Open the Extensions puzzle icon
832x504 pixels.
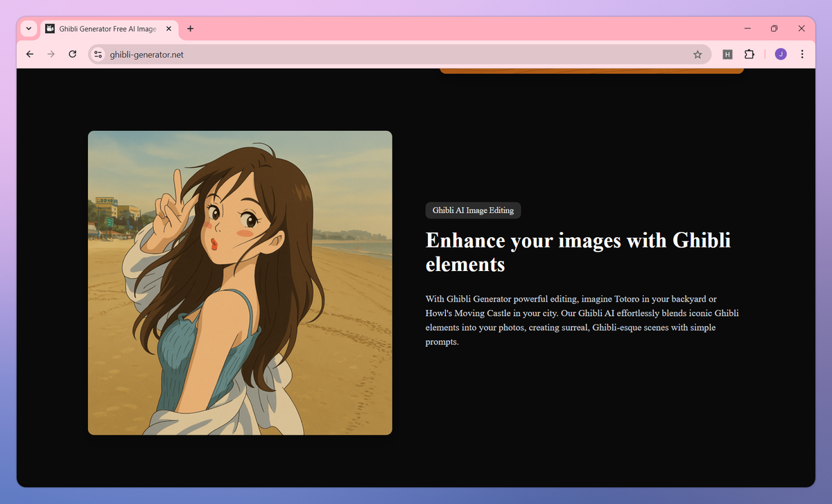pyautogui.click(x=749, y=54)
